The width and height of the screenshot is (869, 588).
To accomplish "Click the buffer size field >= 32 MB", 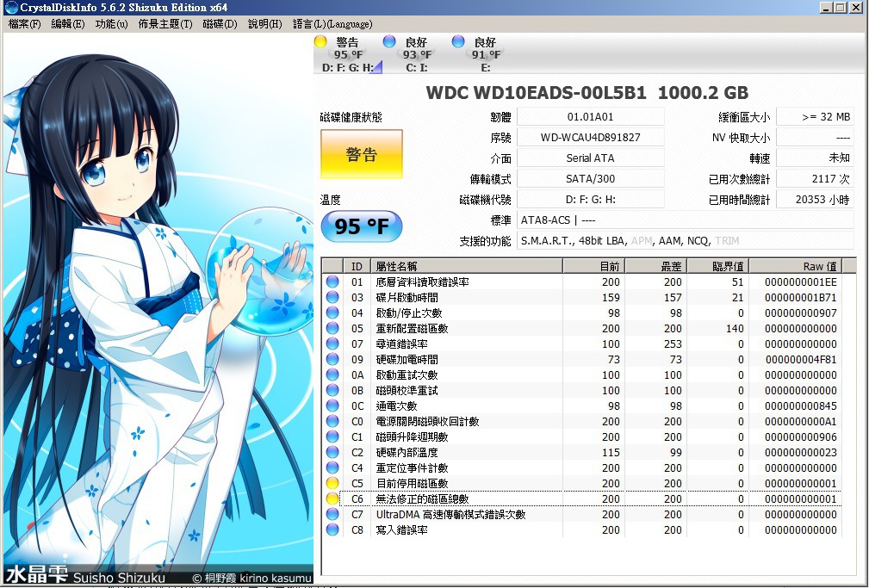I will pyautogui.click(x=815, y=117).
